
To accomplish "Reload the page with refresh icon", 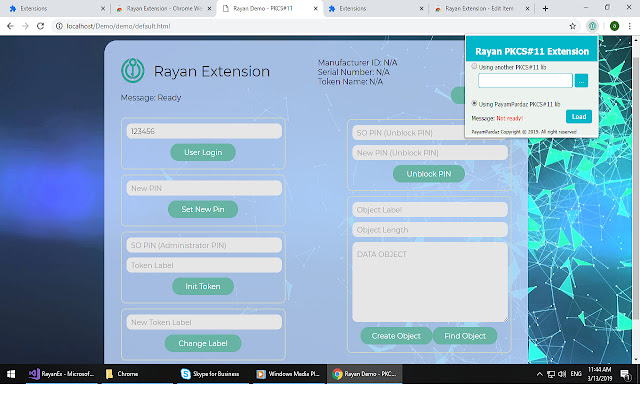I will click(x=40, y=26).
